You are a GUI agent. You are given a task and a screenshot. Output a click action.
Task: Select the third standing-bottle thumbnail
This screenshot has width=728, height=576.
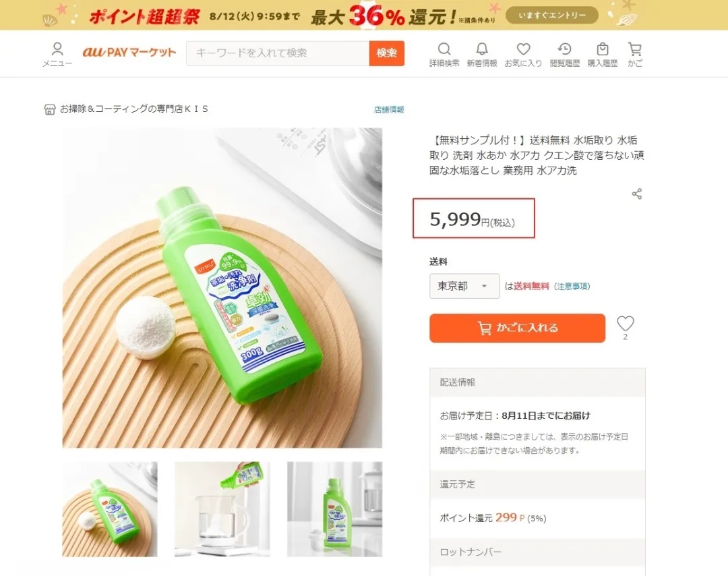click(334, 509)
